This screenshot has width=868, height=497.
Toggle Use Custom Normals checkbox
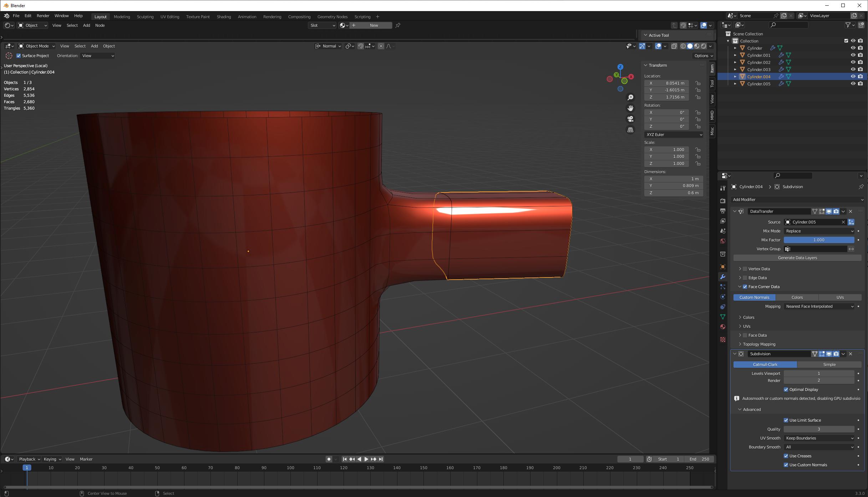click(x=786, y=465)
